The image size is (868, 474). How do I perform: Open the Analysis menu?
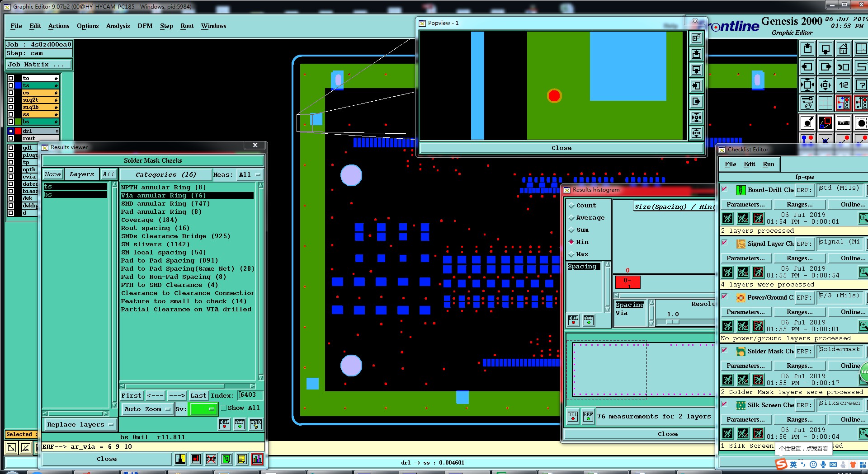118,26
